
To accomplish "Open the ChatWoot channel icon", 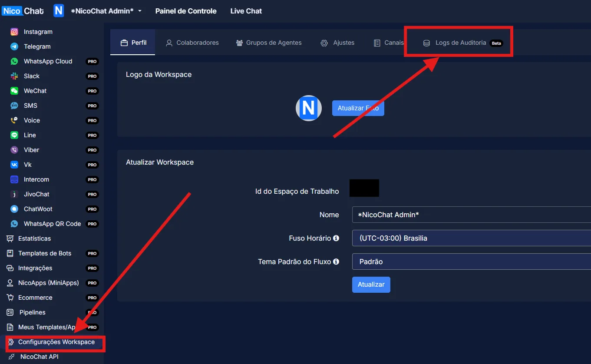I will pyautogui.click(x=14, y=209).
